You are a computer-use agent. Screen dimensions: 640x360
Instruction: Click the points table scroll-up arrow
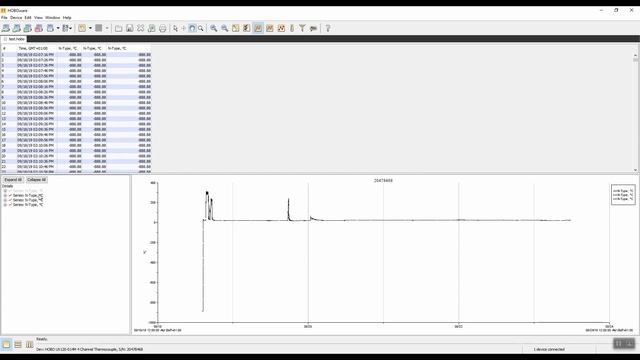coord(636,55)
